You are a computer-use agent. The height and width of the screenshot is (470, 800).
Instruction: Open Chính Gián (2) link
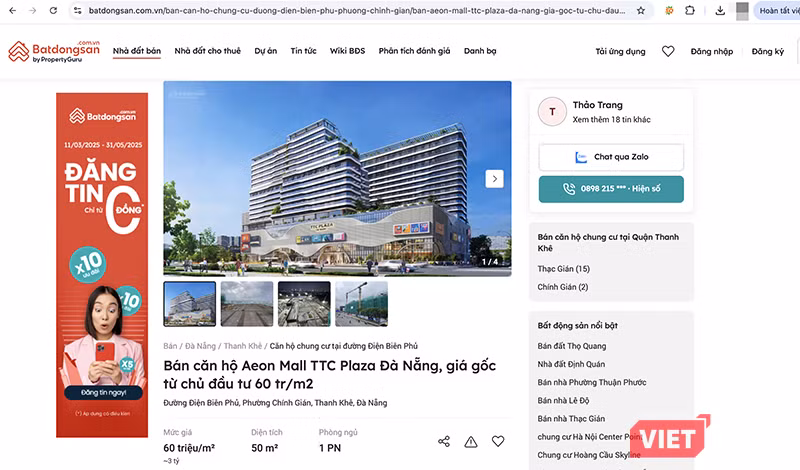click(563, 287)
